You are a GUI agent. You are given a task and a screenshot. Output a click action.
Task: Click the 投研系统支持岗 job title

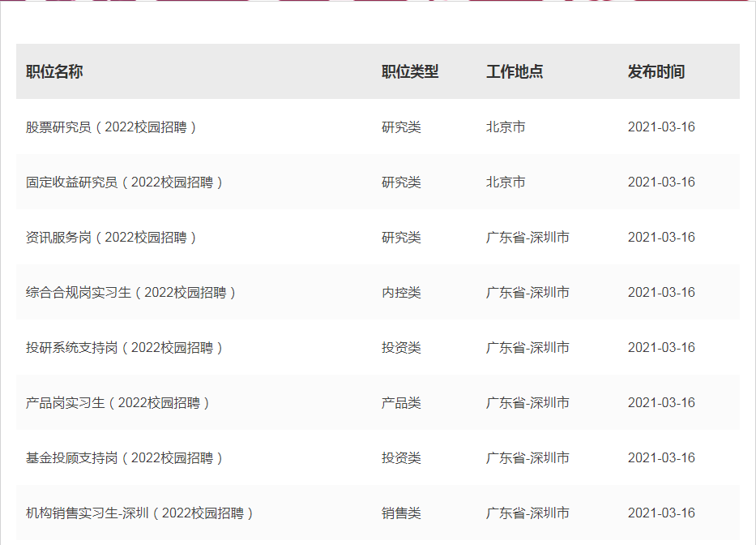pyautogui.click(x=125, y=348)
